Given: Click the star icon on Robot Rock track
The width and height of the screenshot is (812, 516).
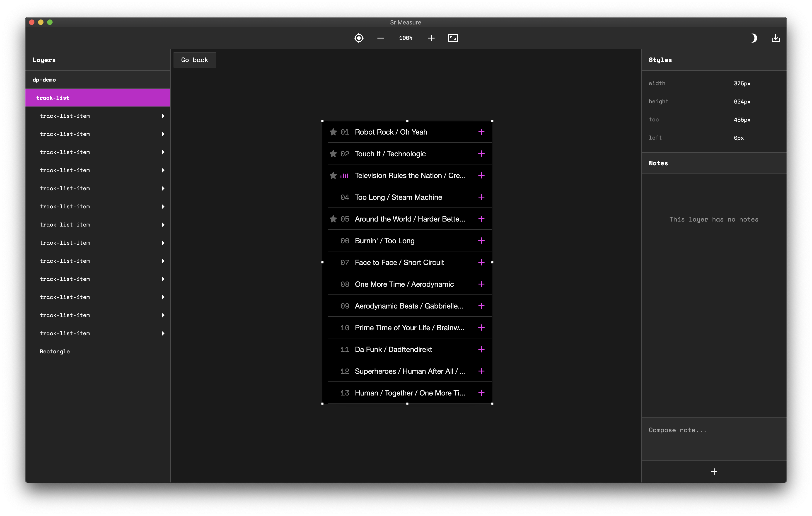Looking at the screenshot, I should pos(333,132).
